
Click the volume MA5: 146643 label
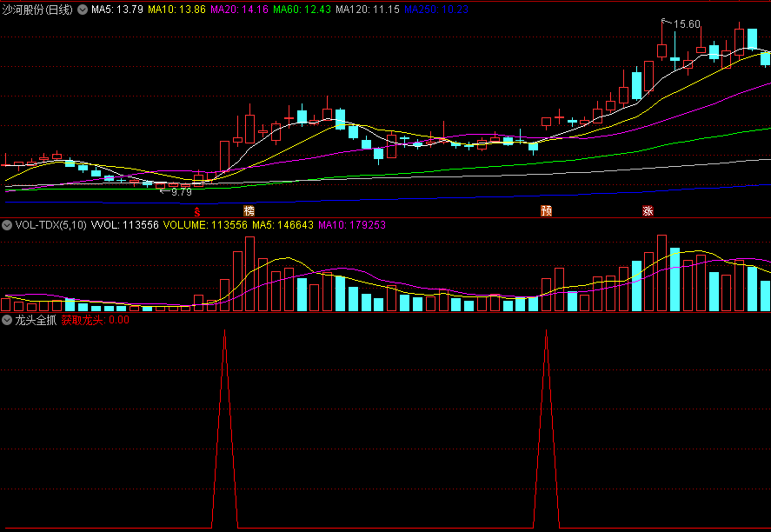[x=282, y=225]
